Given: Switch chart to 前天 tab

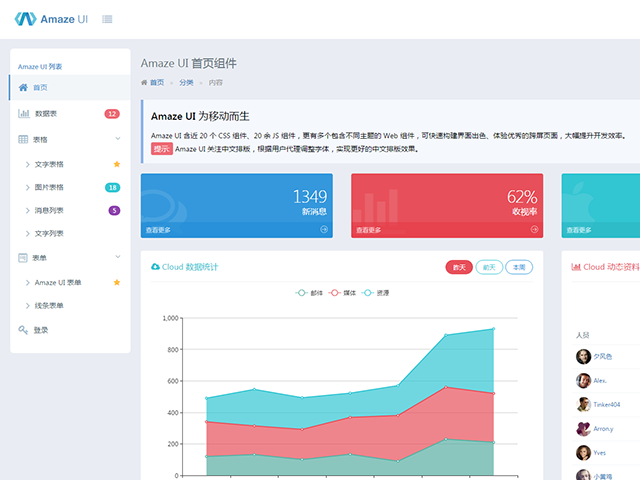Looking at the screenshot, I should click(x=489, y=267).
